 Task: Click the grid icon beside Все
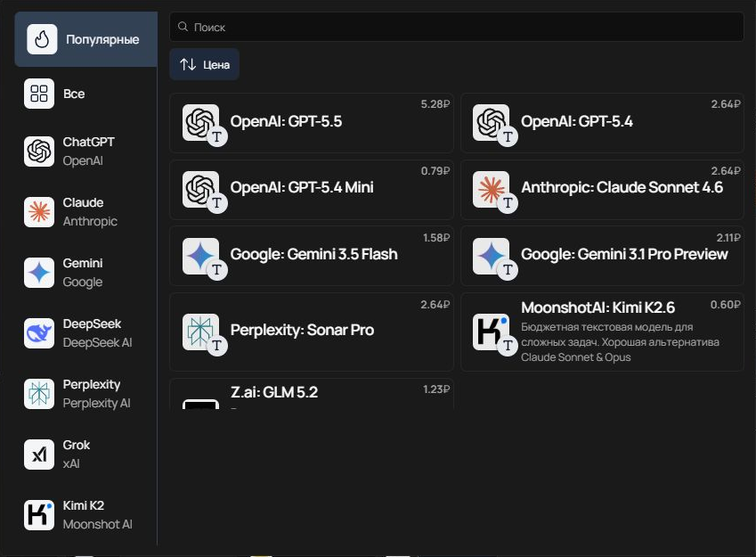tap(39, 94)
